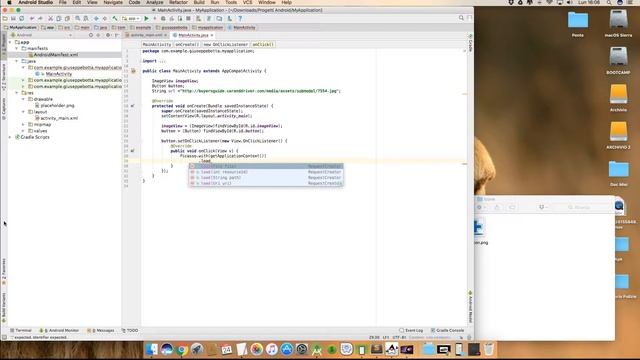This screenshot has width=640, height=360.
Task: Collapse the app module in project tree
Action: pyautogui.click(x=11, y=42)
